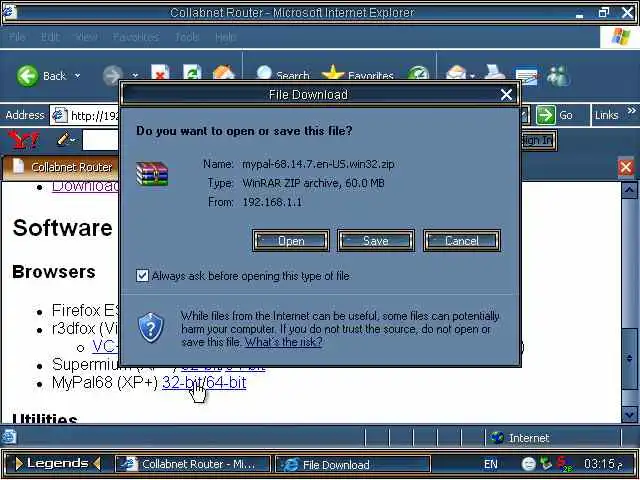Click the red S tray icon
The height and width of the screenshot is (480, 640).
565,464
